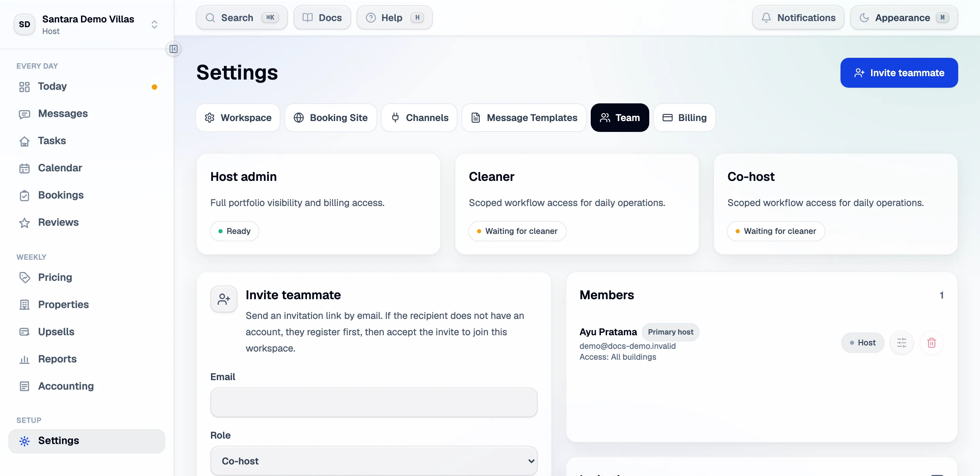980x476 pixels.
Task: Switch to the Channels tab
Action: pyautogui.click(x=419, y=118)
